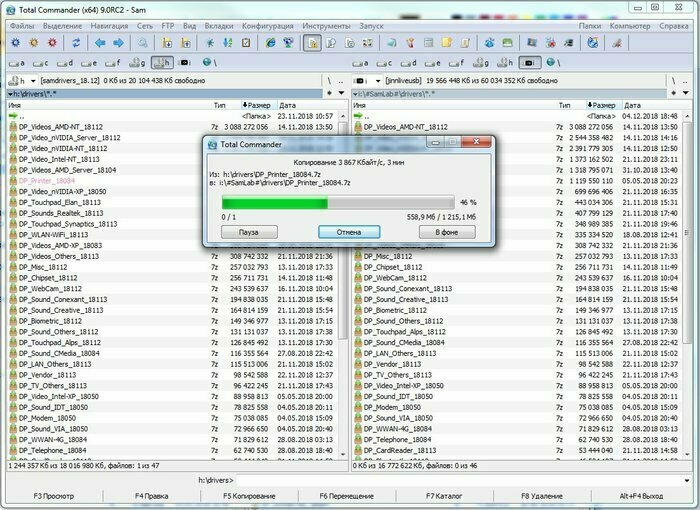This screenshot has width=700, height=510.
Task: Click the A-Z sort arrows icon
Action: pyautogui.click(x=228, y=43)
